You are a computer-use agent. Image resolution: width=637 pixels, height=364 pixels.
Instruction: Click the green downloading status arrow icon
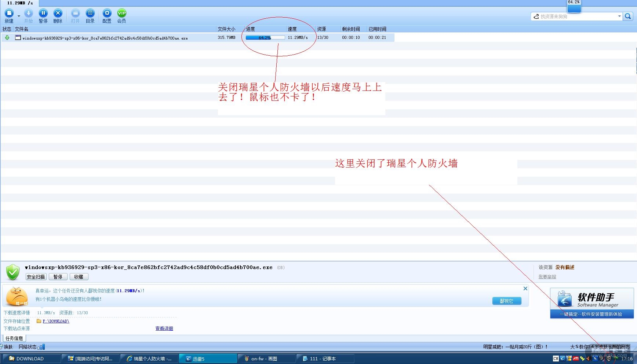pos(7,37)
